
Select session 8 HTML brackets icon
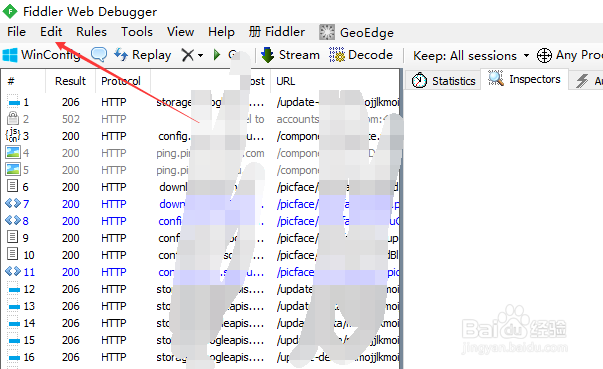[x=13, y=220]
